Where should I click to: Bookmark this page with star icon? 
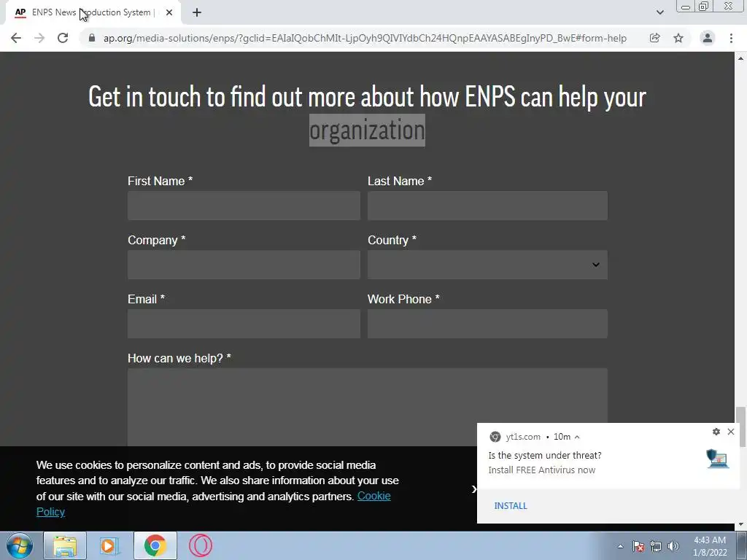tap(678, 38)
